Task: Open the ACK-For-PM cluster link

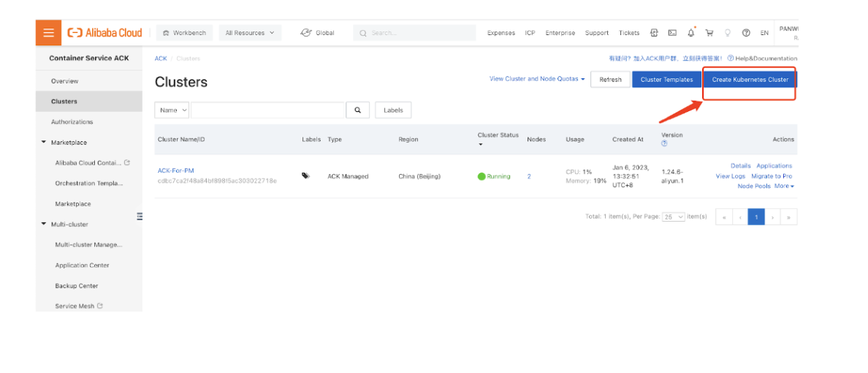Action: pos(176,170)
